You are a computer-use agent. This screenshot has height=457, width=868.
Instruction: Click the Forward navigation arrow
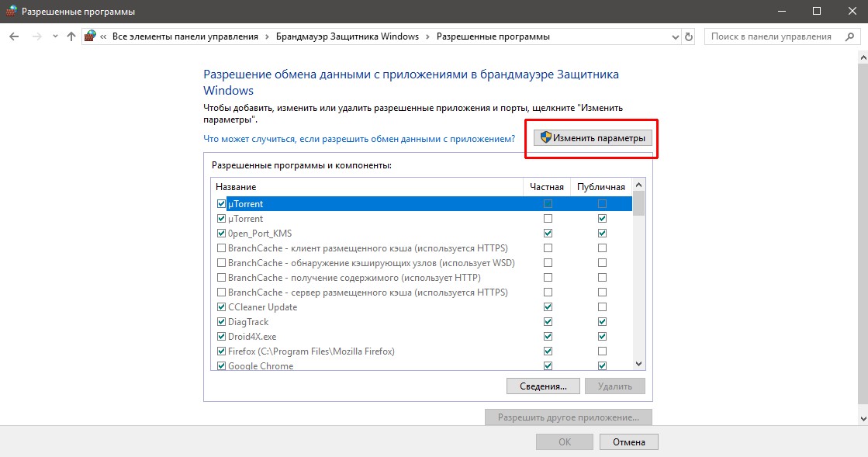[36, 36]
